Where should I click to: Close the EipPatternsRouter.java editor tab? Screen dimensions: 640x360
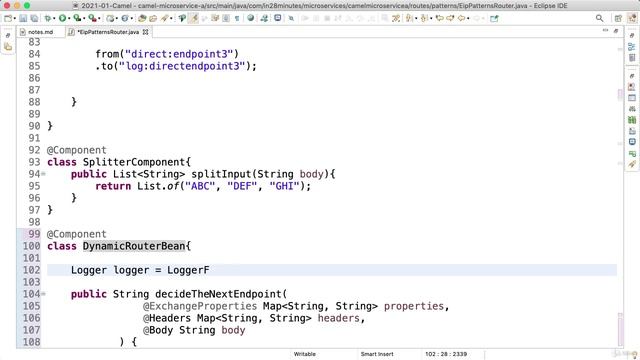(145, 32)
